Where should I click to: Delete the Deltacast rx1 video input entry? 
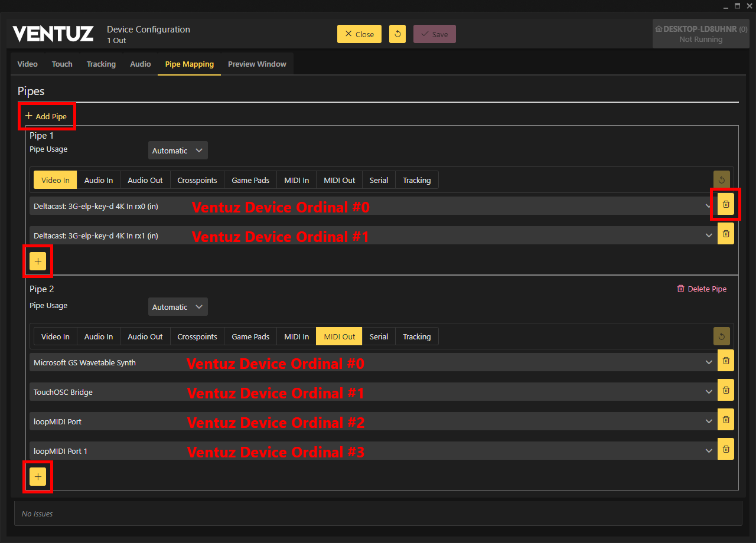[x=726, y=234]
